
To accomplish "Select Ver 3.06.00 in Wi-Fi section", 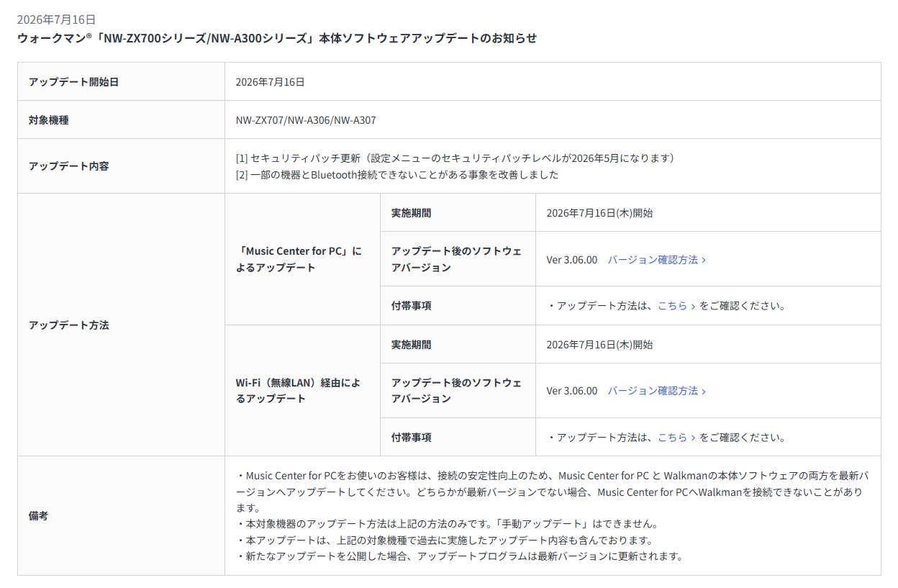I will click(x=572, y=391).
